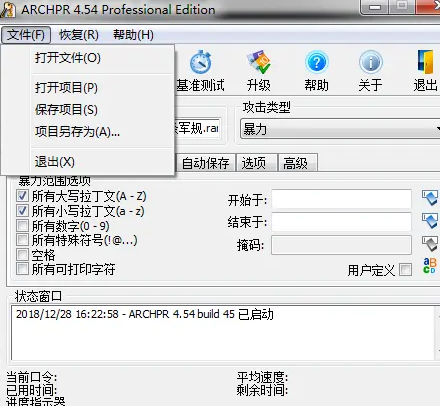Click the ARCHPR app icon in title bar
The height and width of the screenshot is (406, 440).
pos(8,9)
